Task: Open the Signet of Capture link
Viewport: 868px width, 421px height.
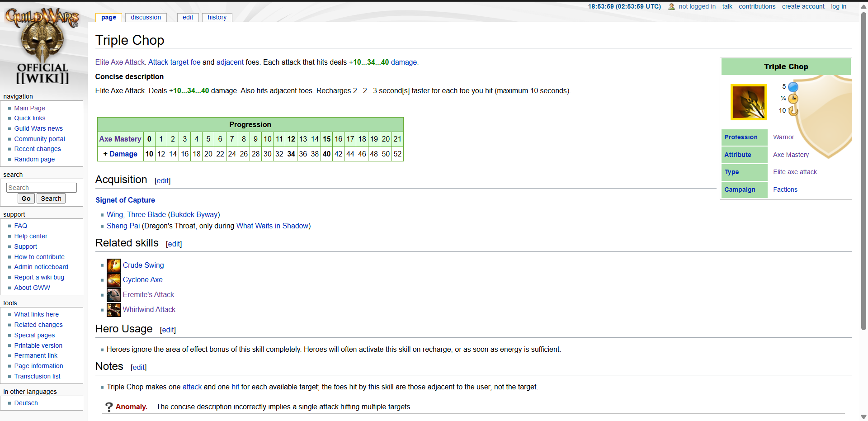Action: [x=125, y=200]
